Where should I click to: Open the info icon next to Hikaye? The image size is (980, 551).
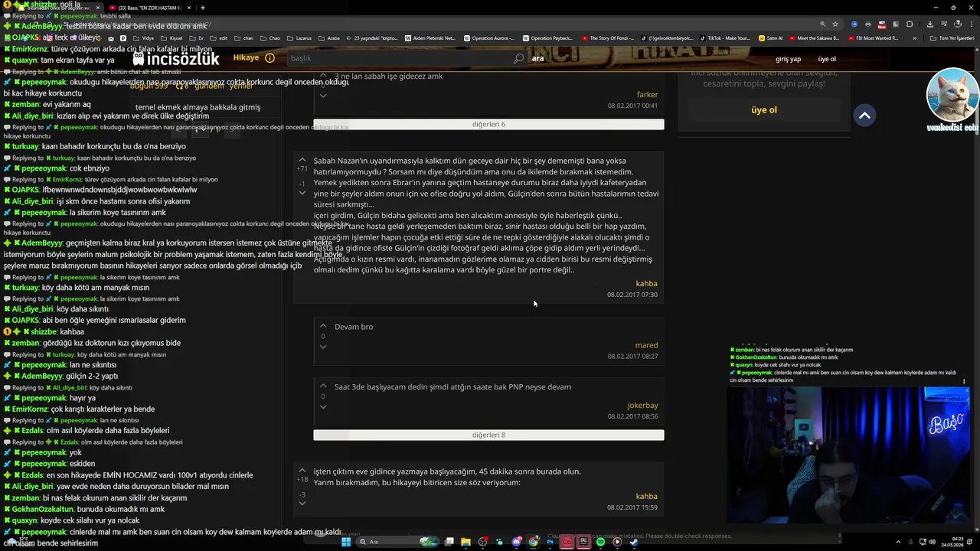[x=269, y=58]
